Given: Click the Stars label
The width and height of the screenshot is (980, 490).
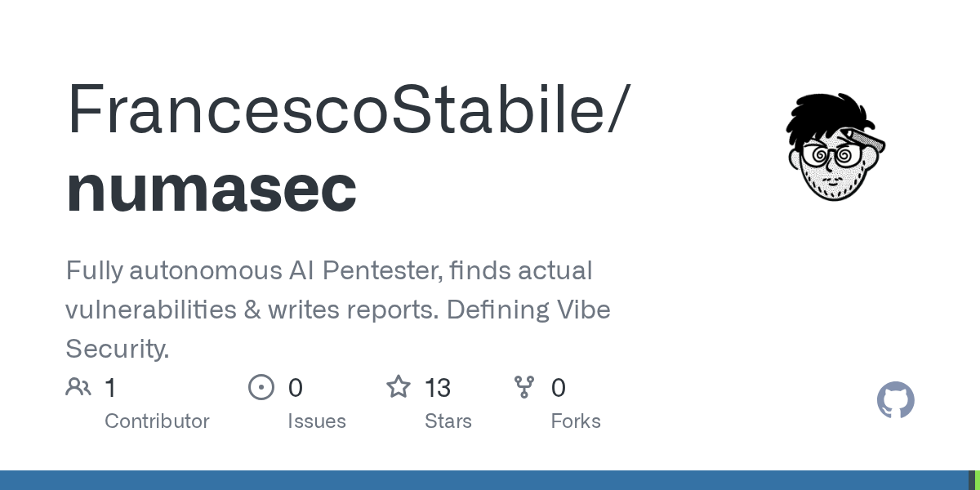Looking at the screenshot, I should point(448,421).
